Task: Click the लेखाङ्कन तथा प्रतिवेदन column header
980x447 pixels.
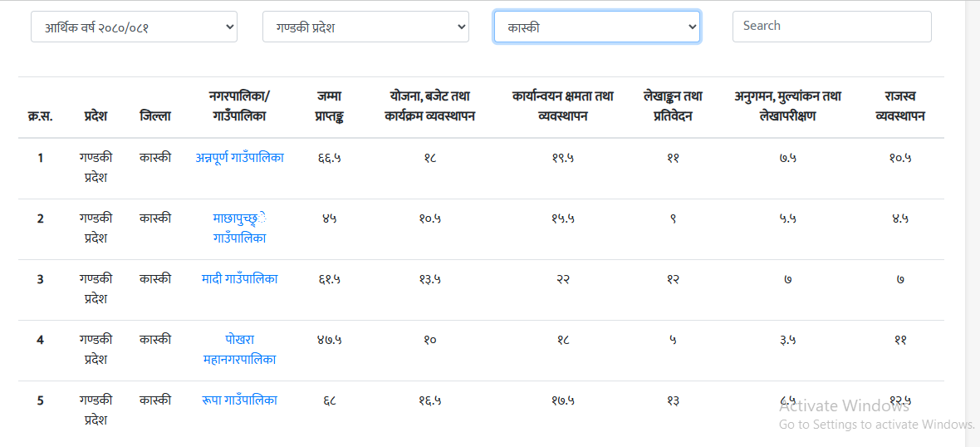Action: pos(673,106)
